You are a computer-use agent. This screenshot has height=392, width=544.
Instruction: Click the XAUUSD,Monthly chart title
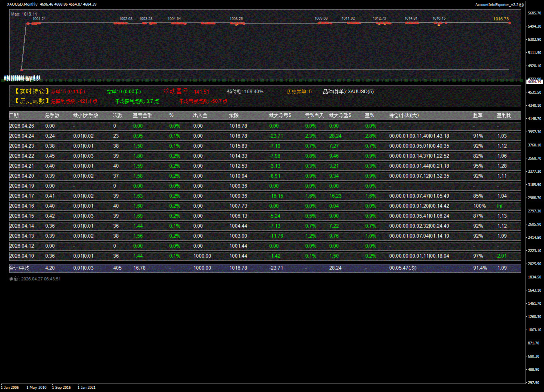(x=22, y=4)
